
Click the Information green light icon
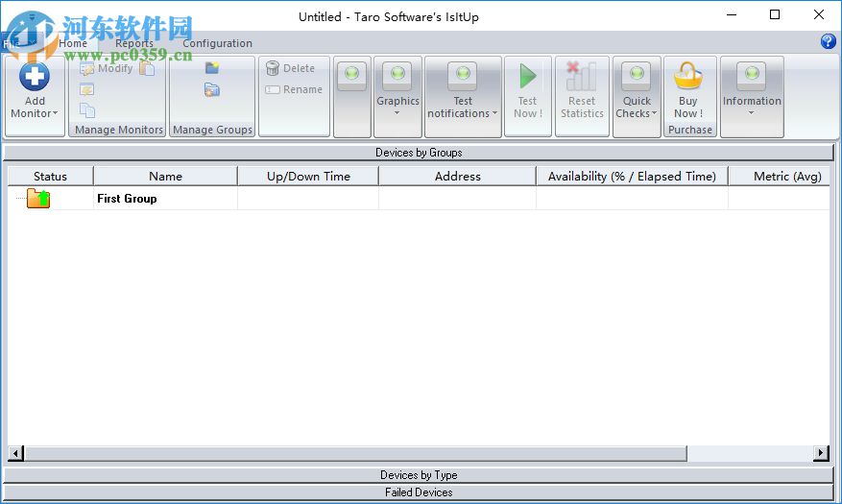pyautogui.click(x=752, y=75)
